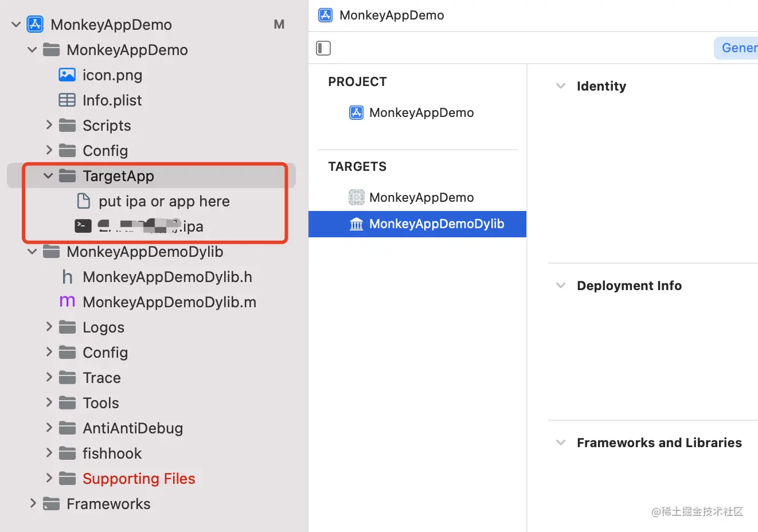The width and height of the screenshot is (758, 532).
Task: Click the MonkeyAppDemoDylib library target icon
Action: click(x=356, y=224)
